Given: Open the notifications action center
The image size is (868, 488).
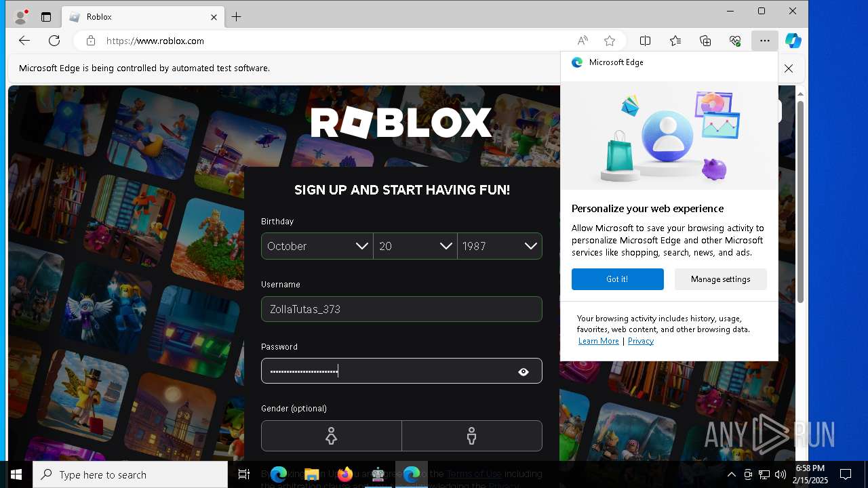Looking at the screenshot, I should [846, 474].
